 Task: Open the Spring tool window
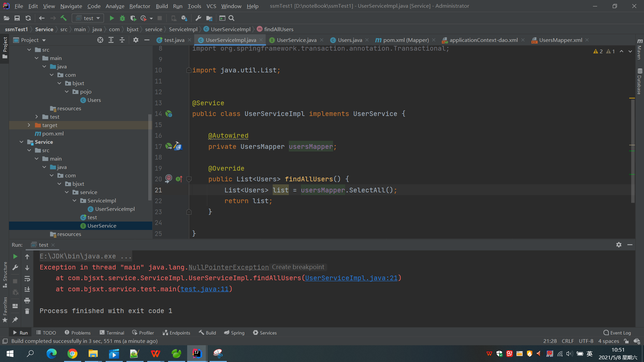tap(234, 333)
